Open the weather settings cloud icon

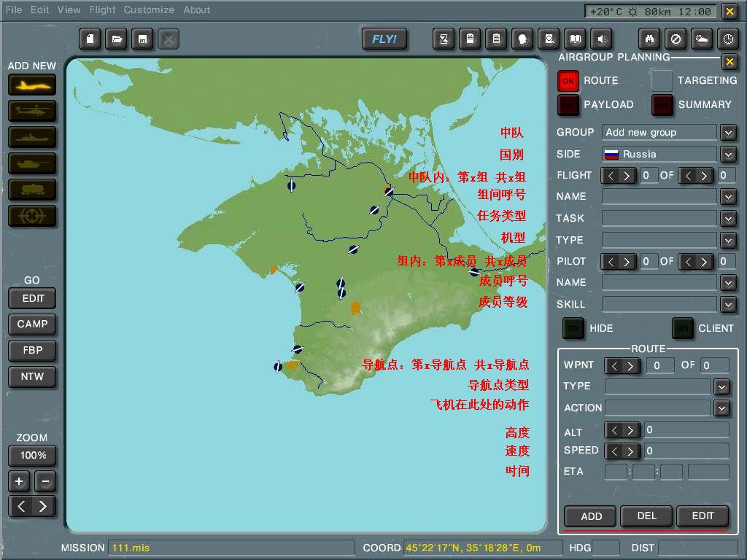point(701,39)
